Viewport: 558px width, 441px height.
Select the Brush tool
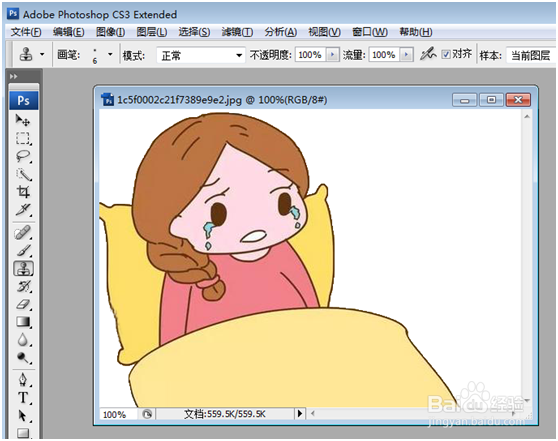point(23,251)
